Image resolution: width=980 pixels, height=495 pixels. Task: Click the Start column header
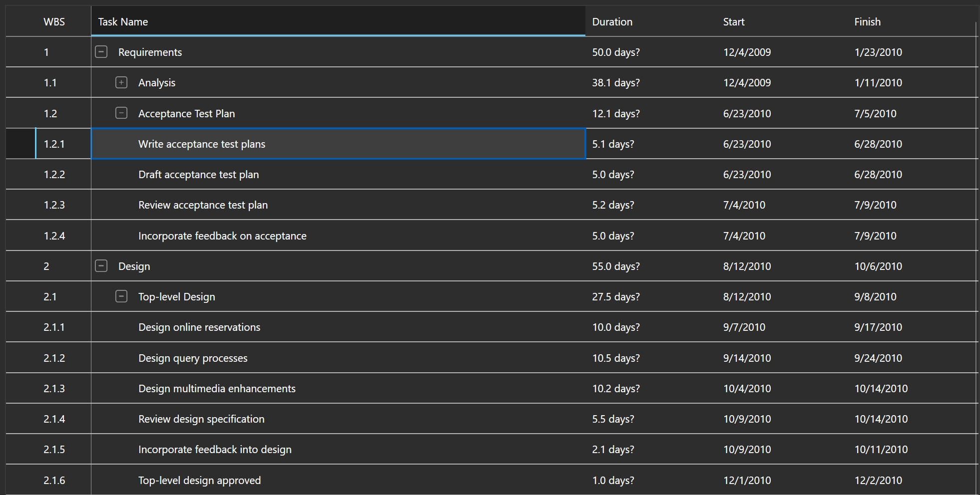pos(733,21)
